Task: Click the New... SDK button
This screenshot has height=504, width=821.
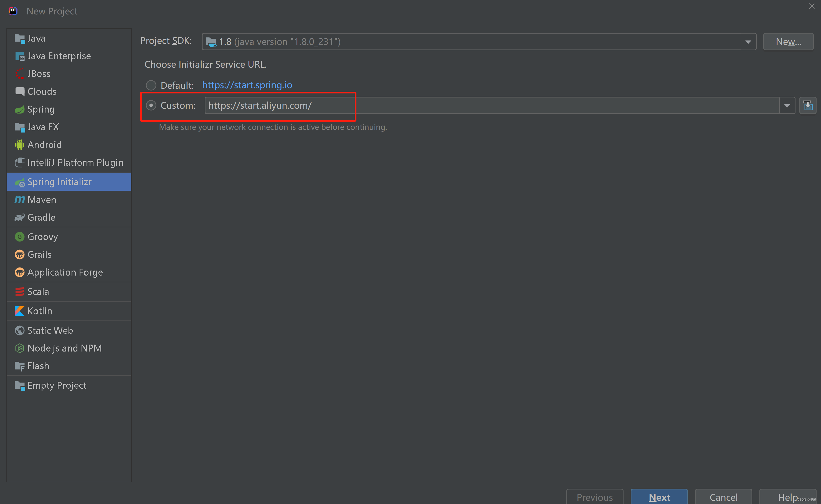Action: pos(788,41)
